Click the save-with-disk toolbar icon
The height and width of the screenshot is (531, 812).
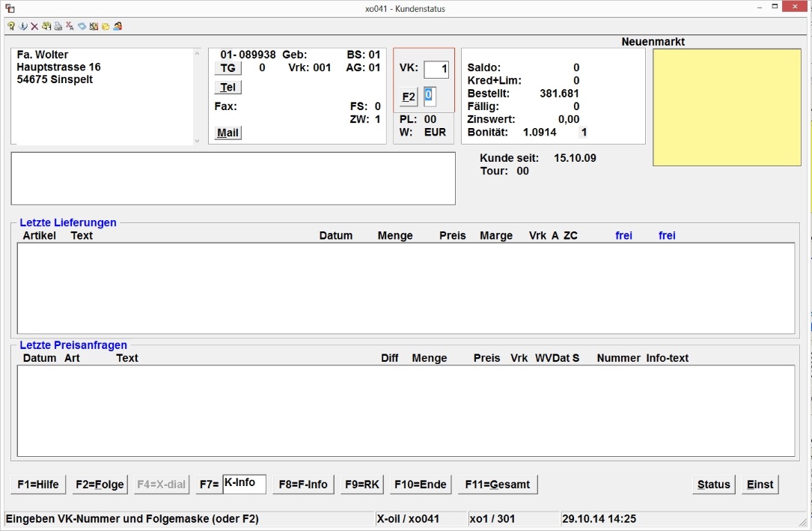(x=46, y=26)
